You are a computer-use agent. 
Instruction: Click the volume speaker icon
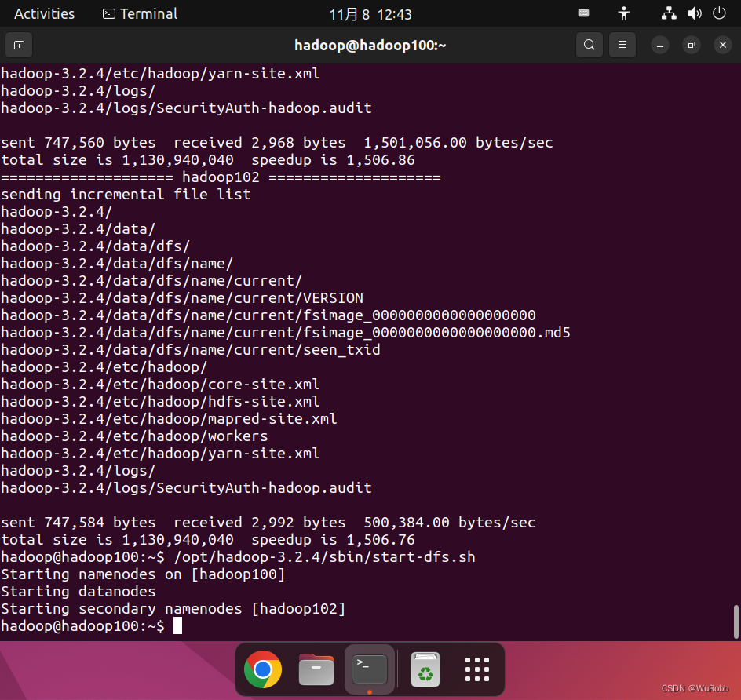tap(694, 13)
